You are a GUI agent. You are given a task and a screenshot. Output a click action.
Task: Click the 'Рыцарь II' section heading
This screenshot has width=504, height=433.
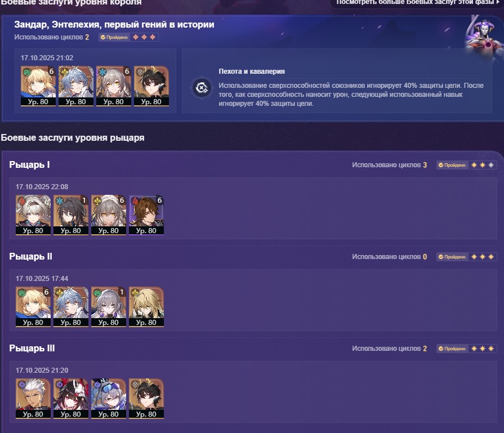(30, 257)
